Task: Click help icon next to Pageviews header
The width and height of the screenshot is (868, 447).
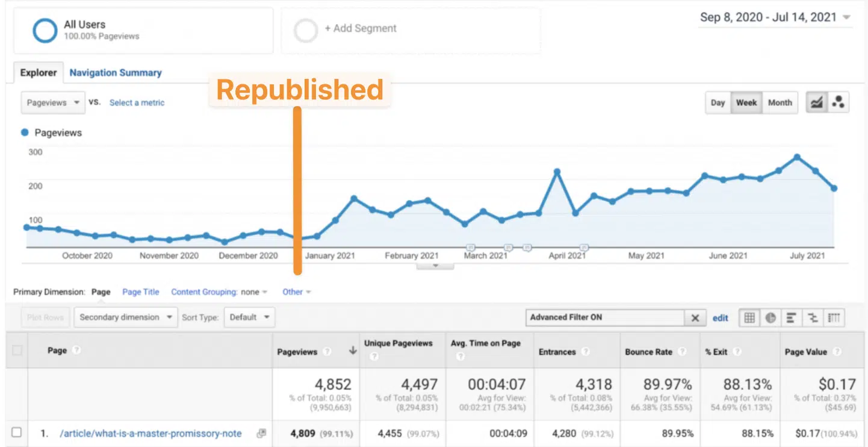Action: pos(326,352)
